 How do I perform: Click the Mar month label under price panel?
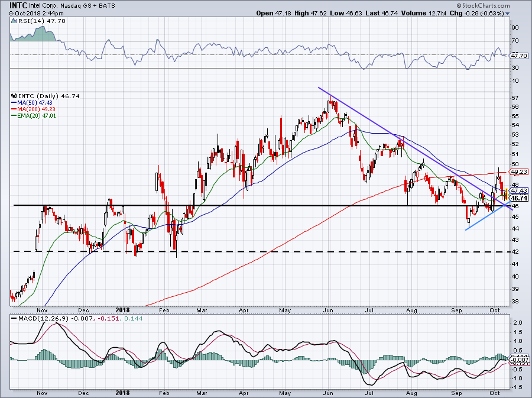point(202,310)
